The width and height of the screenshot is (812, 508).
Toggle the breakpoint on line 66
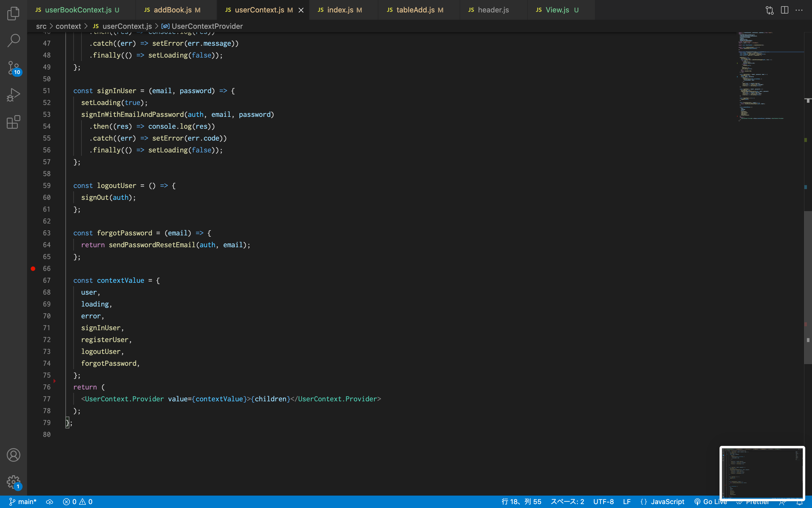click(x=33, y=268)
